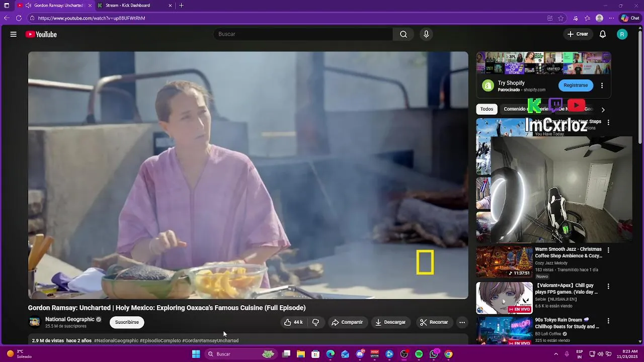644x362 pixels.
Task: Open the YouTube notifications bell
Action: click(603, 34)
